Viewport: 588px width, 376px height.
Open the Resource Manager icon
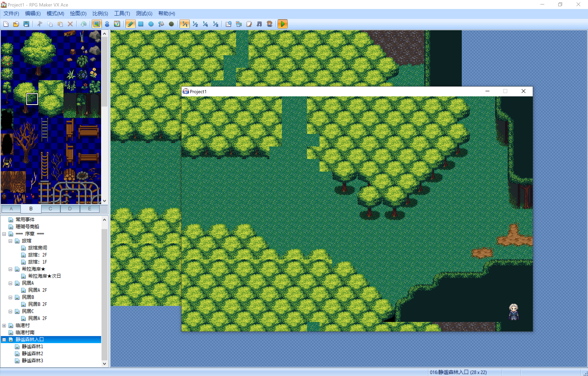[x=239, y=24]
